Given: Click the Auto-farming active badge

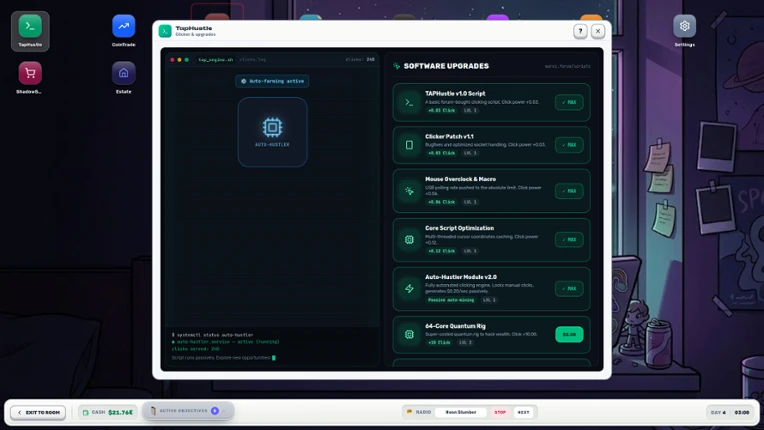Looking at the screenshot, I should click(x=272, y=81).
